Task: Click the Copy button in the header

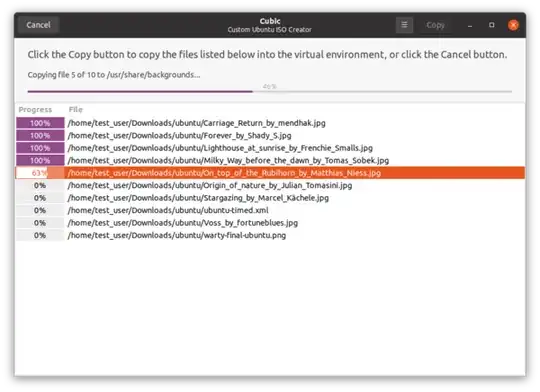Action: pos(435,25)
